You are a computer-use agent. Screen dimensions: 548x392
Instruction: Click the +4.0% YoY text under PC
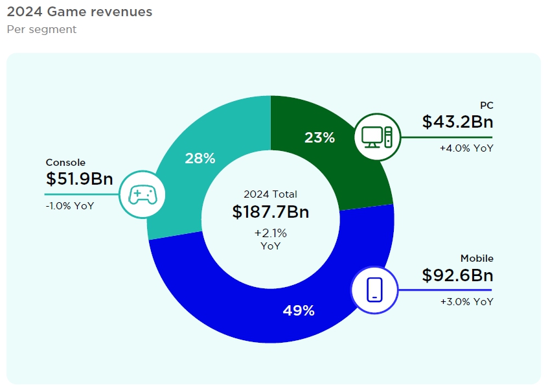(x=466, y=147)
